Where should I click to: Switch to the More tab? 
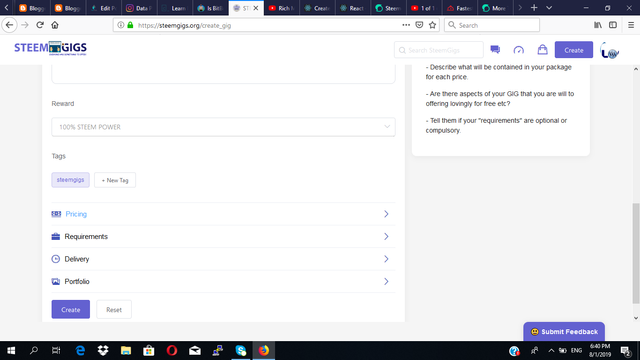coord(495,8)
